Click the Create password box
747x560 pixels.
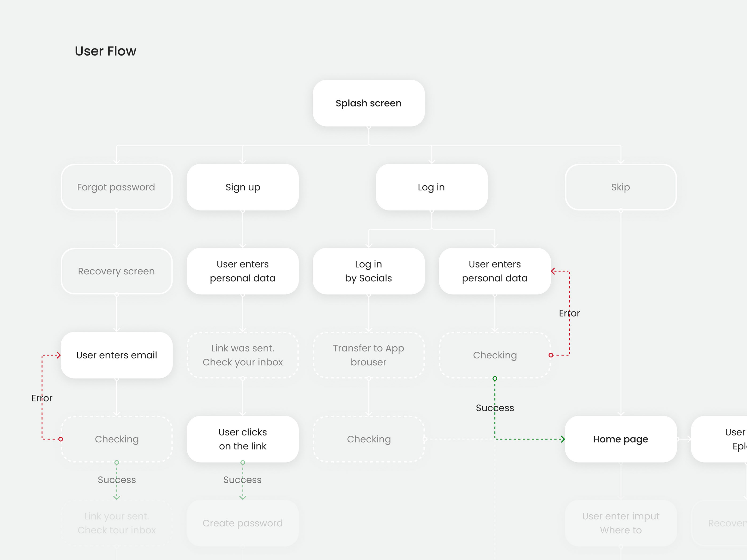coord(243,523)
